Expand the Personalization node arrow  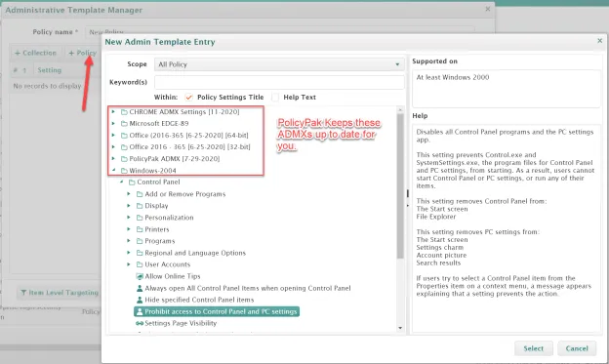click(129, 218)
